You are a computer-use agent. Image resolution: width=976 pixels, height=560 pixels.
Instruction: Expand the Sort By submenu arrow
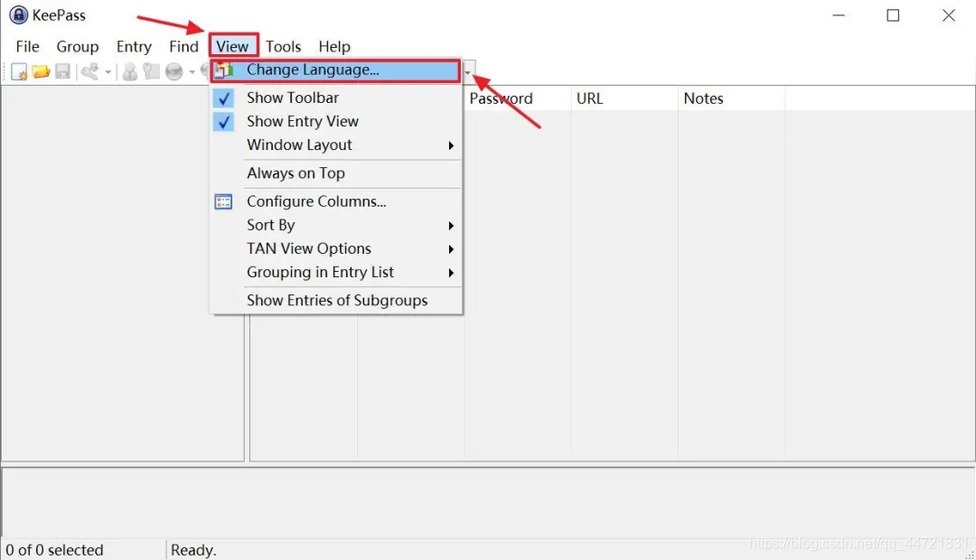pos(451,225)
